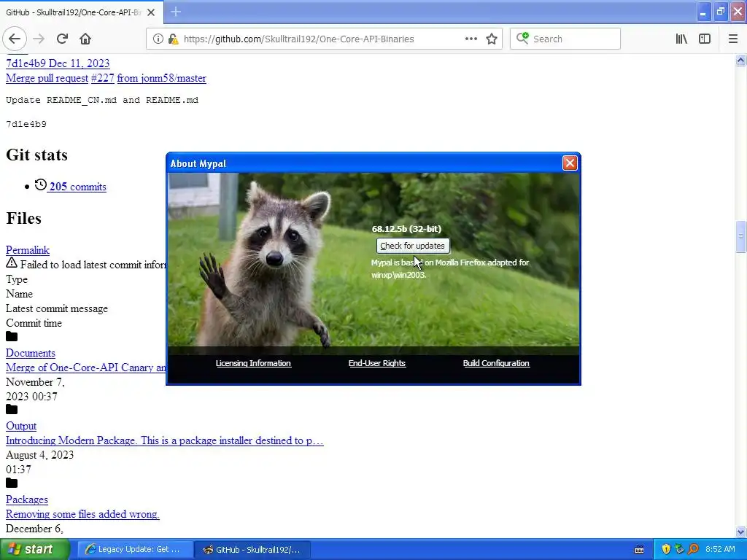Viewport: 747px width, 560px height.
Task: Open Merge of One-Core-API Canary commit link
Action: [x=86, y=367]
